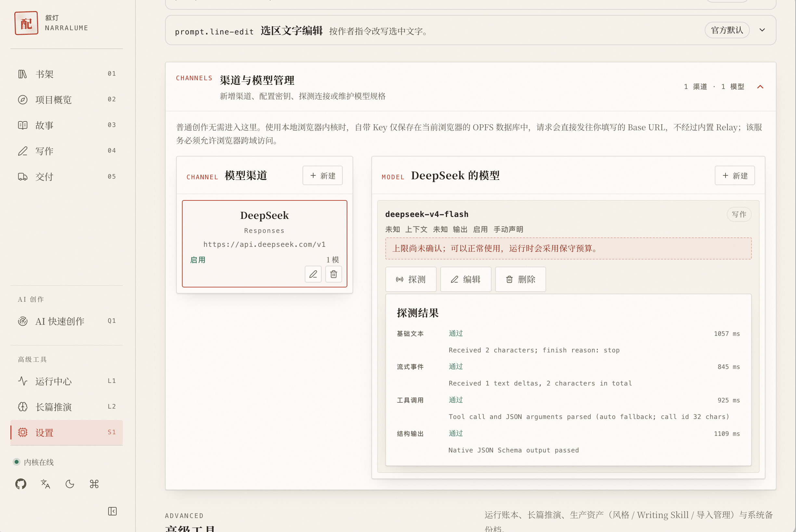The height and width of the screenshot is (532, 796).
Task: Open 交付 in the sidebar
Action: (x=67, y=177)
